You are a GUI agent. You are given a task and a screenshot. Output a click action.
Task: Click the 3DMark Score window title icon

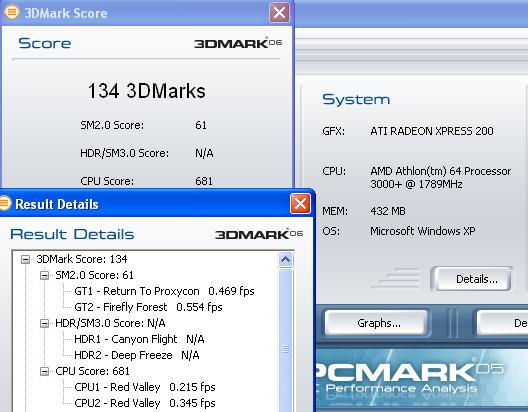pyautogui.click(x=11, y=13)
